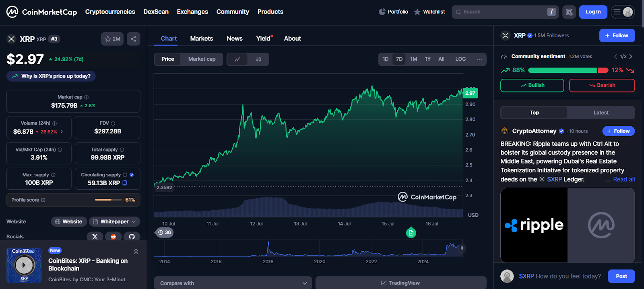Vote Bearish on XRP sentiment
This screenshot has width=644, height=289.
[x=602, y=85]
